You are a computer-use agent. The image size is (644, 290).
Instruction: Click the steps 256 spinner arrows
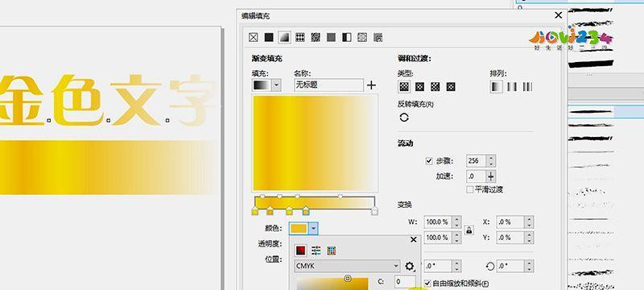click(x=491, y=160)
